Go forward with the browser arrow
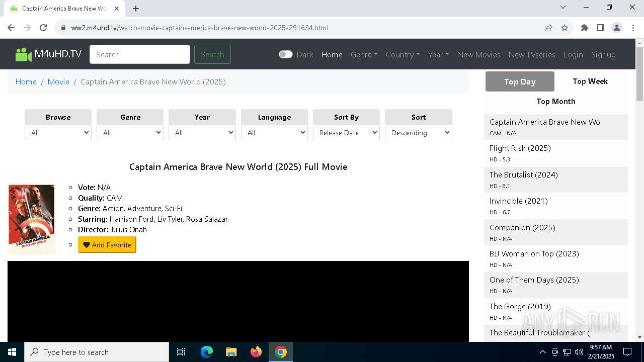The height and width of the screenshot is (362, 644). click(27, 28)
